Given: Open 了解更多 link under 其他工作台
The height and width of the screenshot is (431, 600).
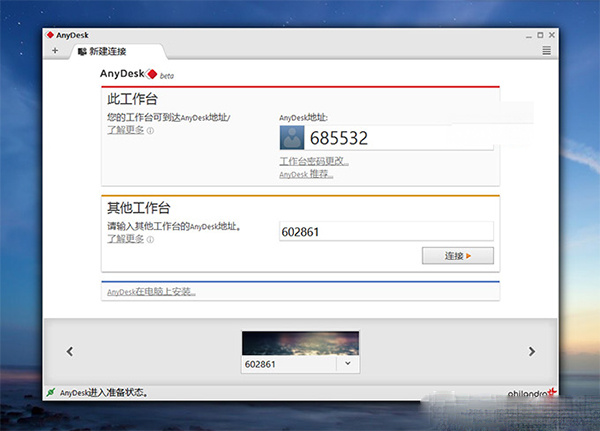Looking at the screenshot, I should point(126,239).
